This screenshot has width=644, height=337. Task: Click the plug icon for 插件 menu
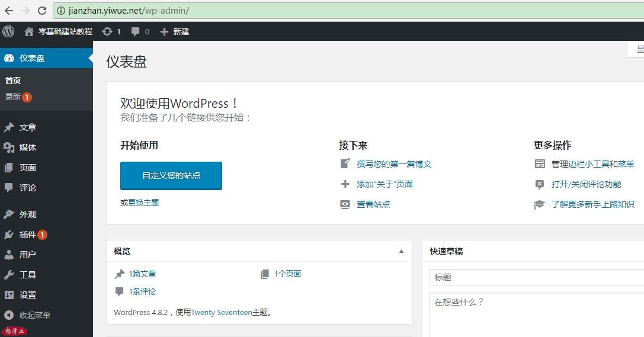(x=9, y=235)
